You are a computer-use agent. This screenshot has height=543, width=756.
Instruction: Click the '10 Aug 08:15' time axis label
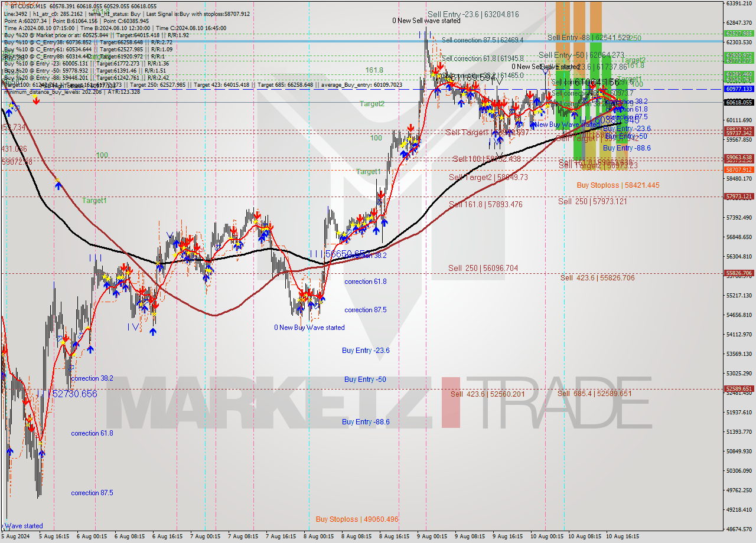coord(584,537)
